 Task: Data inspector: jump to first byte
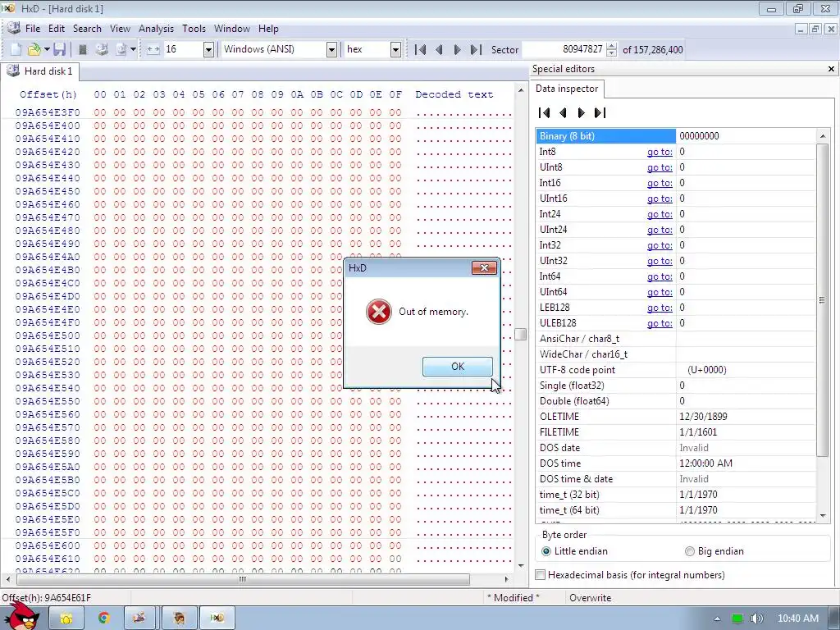click(x=545, y=113)
